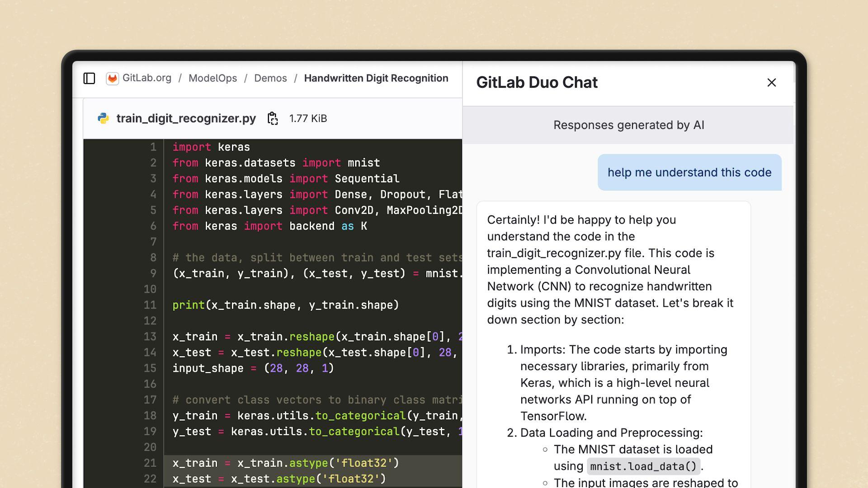Click line number 22 in code
This screenshot has height=488, width=868.
[x=150, y=479]
